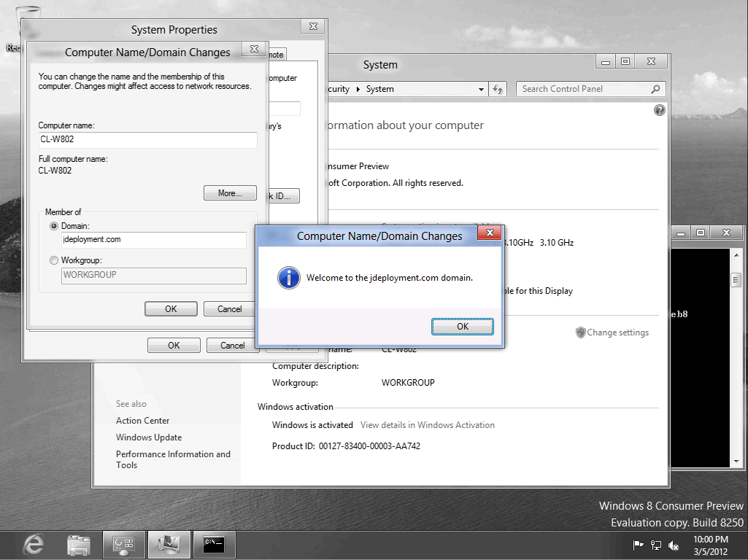Viewport: 748px width, 560px height.
Task: Click OK in System Properties window
Action: pos(174,345)
